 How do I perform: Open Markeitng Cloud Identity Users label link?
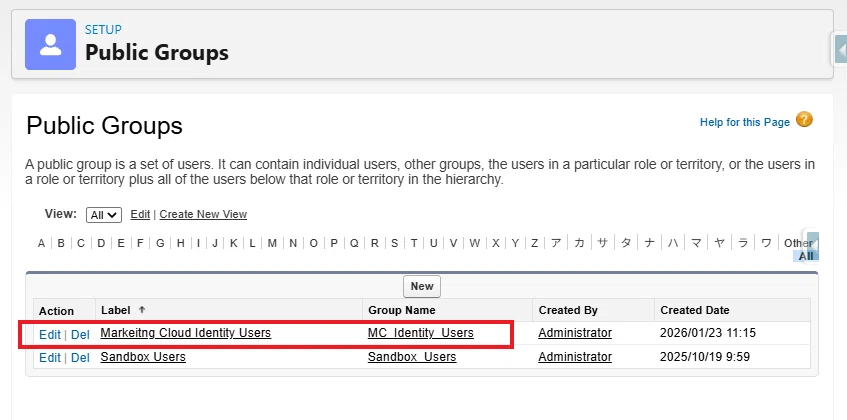(x=186, y=333)
